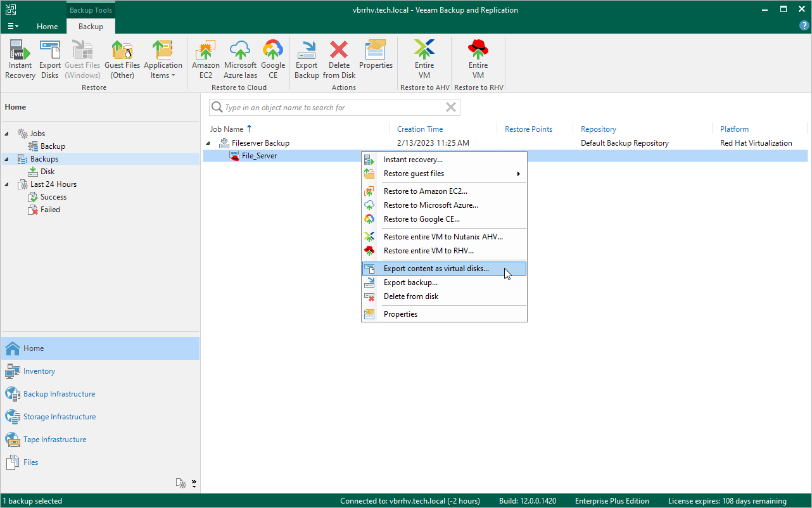Open Application Items dropdown in ribbon
The image size is (812, 508).
tap(163, 60)
